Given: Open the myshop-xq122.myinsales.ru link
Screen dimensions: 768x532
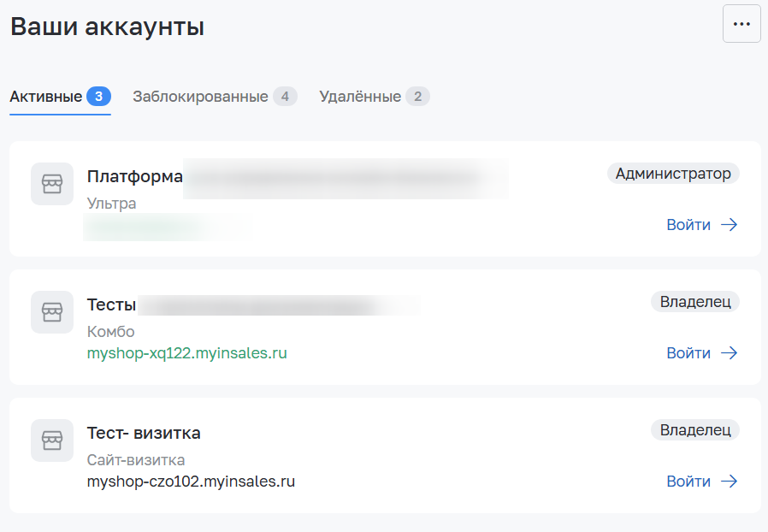Looking at the screenshot, I should coord(187,353).
